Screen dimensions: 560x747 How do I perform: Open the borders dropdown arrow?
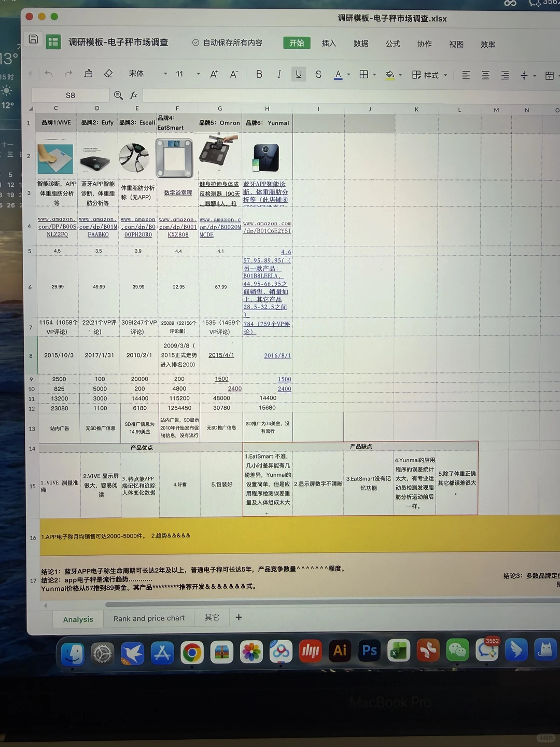point(374,75)
